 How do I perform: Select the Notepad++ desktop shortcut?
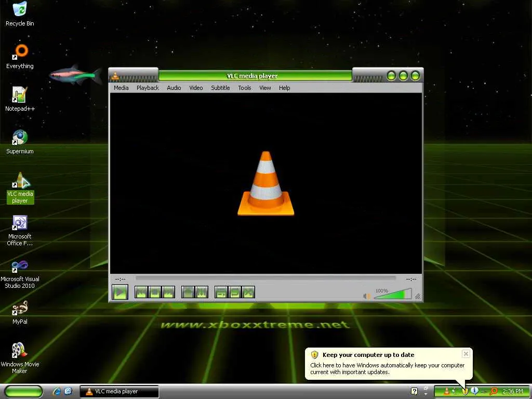coord(20,99)
